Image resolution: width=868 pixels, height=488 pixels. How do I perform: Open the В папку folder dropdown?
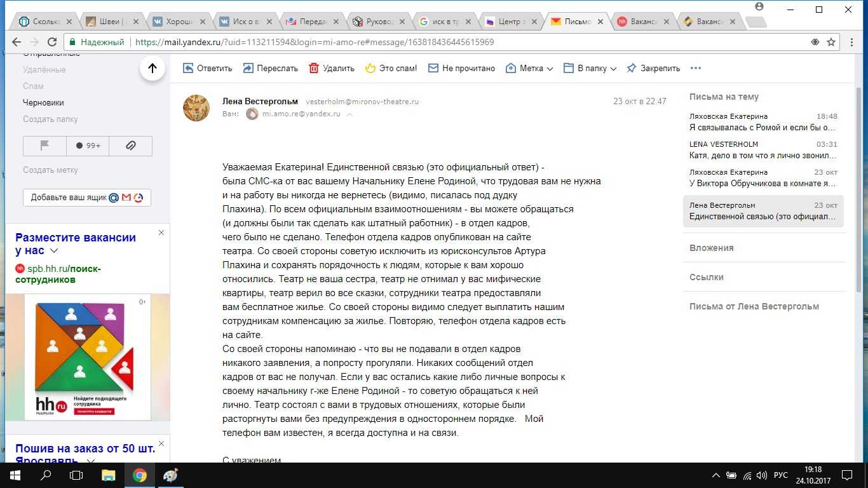tap(590, 68)
